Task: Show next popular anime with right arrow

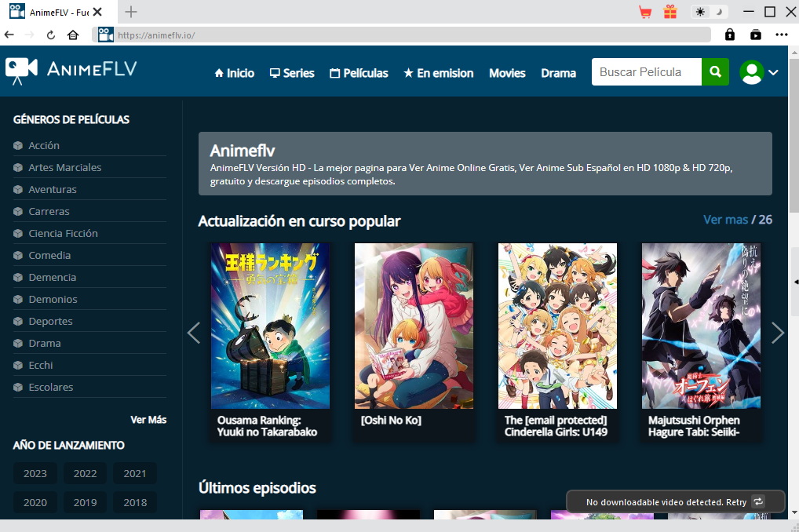Action: coord(777,333)
